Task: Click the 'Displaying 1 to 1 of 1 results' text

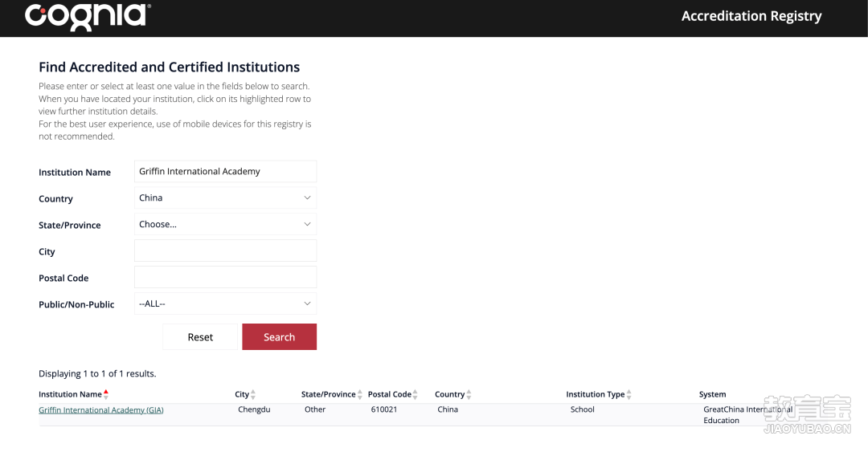Action: point(97,374)
